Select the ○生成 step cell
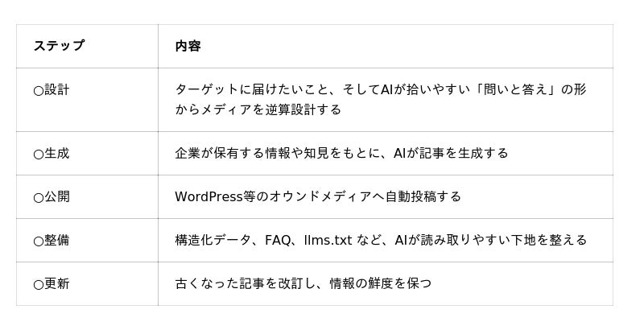 pyautogui.click(x=87, y=154)
